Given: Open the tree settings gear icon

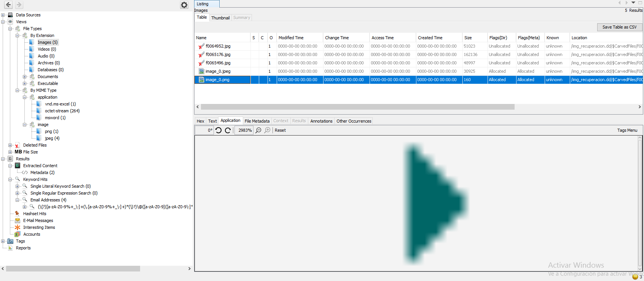Looking at the screenshot, I should 184,5.
